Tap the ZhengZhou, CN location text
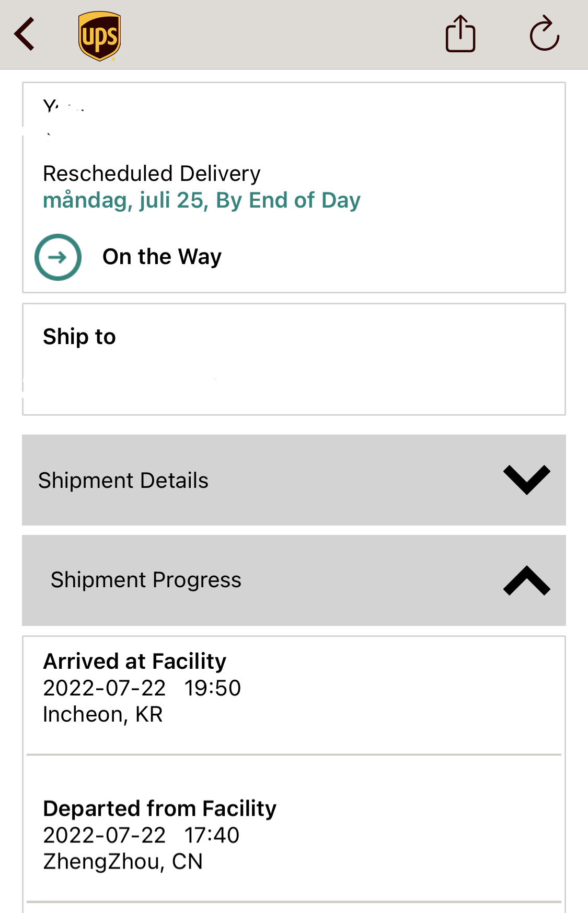Screen dimensions: 588x913 pos(123,862)
